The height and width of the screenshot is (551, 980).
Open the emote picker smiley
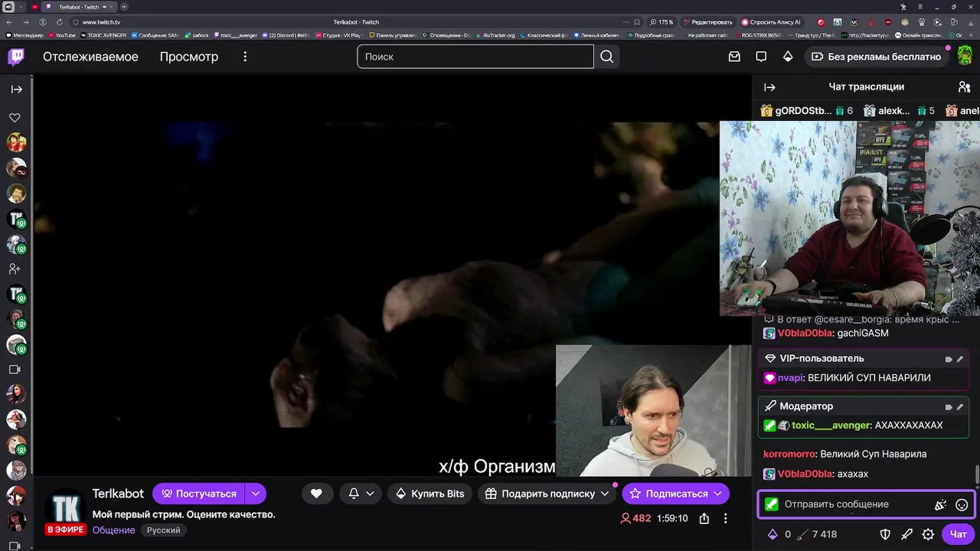(962, 504)
